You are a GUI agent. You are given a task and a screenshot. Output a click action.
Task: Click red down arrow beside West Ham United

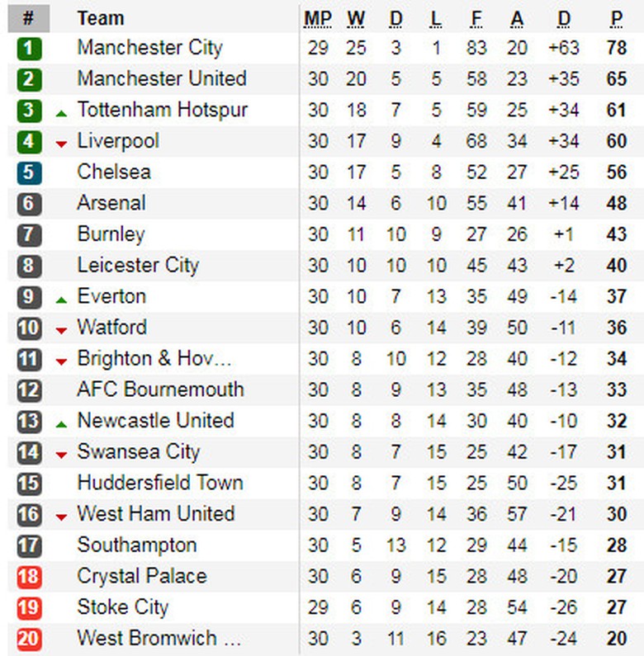pos(61,517)
